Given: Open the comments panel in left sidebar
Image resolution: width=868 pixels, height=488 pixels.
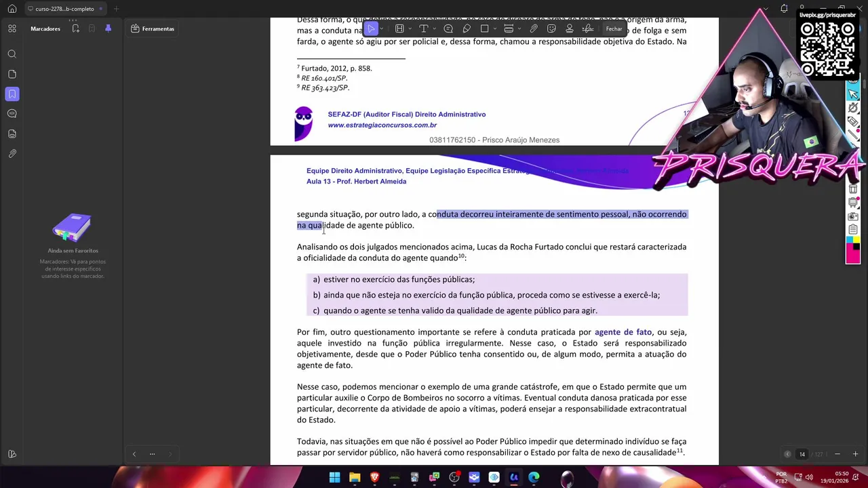Looking at the screenshot, I should point(12,113).
